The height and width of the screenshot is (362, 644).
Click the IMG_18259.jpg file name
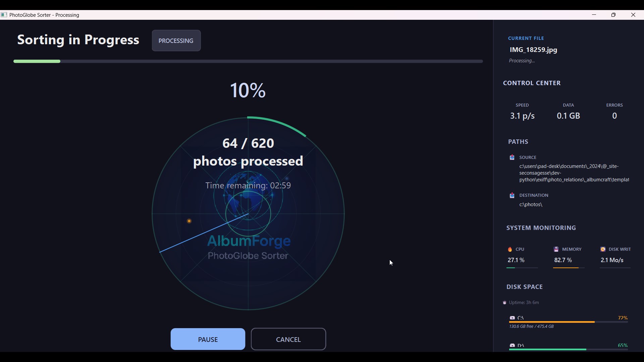[533, 50]
